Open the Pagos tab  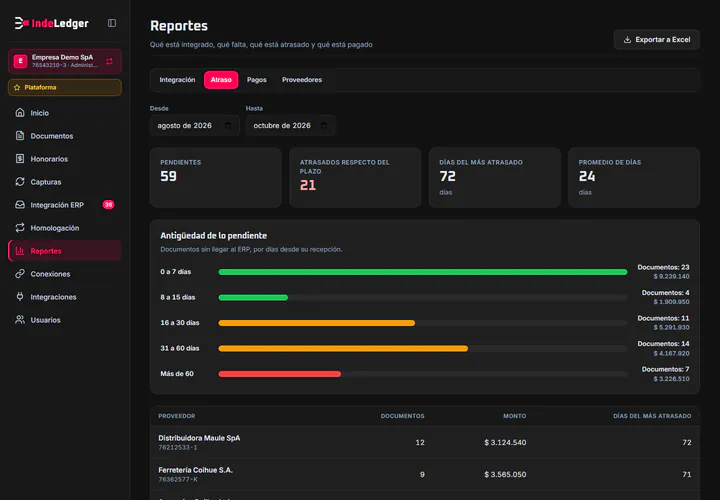[257, 80]
